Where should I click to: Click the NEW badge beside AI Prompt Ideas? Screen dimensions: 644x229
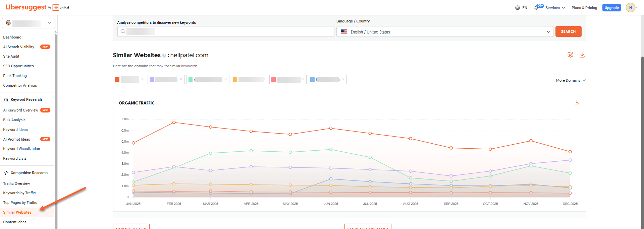tap(45, 139)
